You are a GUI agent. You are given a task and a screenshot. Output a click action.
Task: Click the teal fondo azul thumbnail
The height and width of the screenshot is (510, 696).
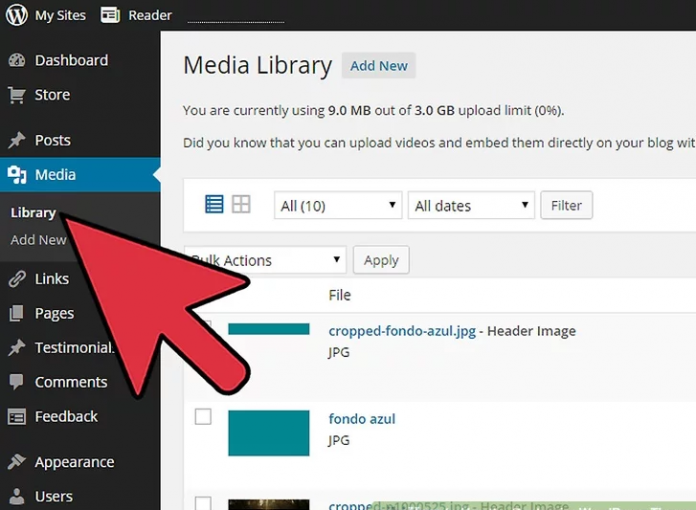(268, 432)
